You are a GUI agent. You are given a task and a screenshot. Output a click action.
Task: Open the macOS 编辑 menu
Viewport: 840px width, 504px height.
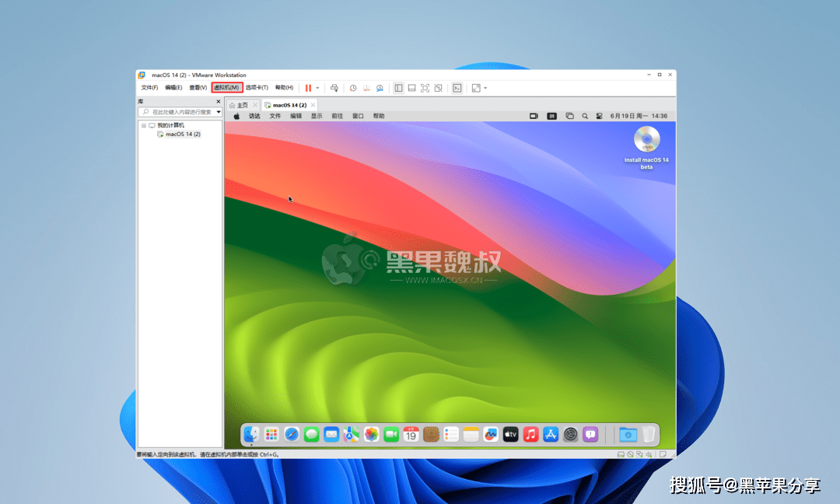296,116
